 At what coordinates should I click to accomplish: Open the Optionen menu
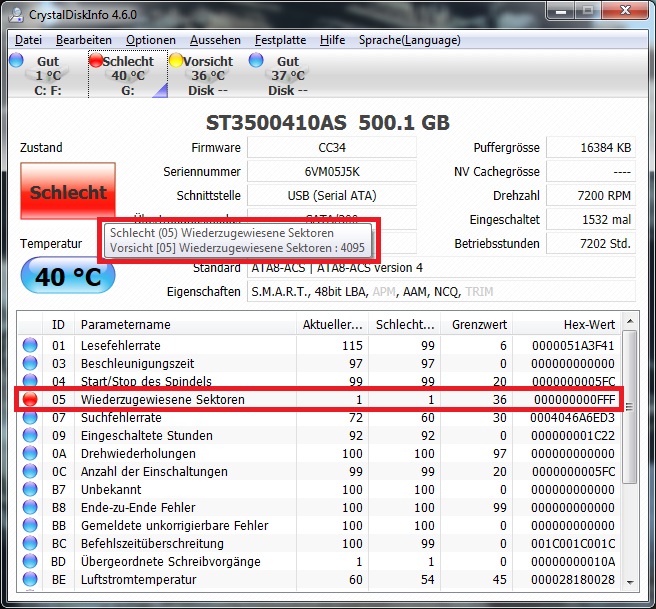pyautogui.click(x=151, y=40)
